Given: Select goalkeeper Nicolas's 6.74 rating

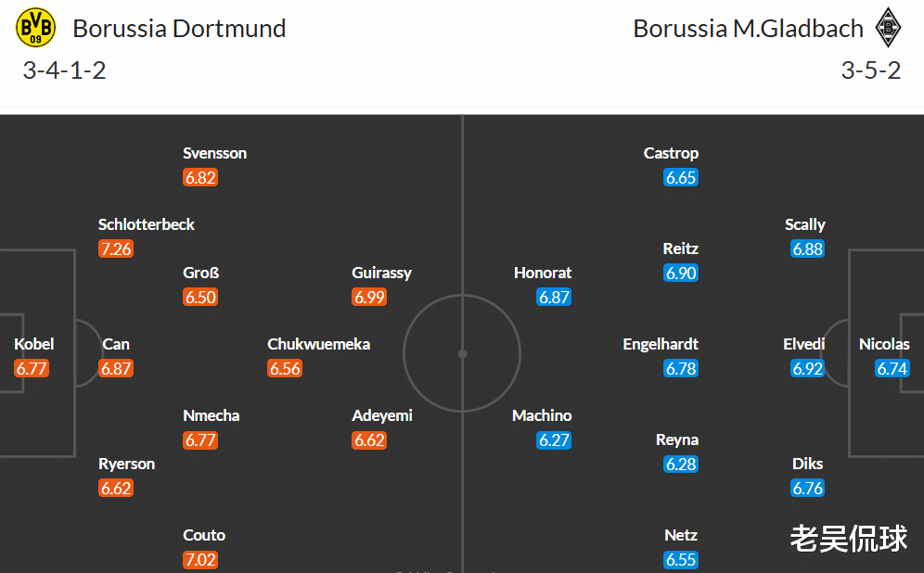Looking at the screenshot, I should (x=892, y=368).
